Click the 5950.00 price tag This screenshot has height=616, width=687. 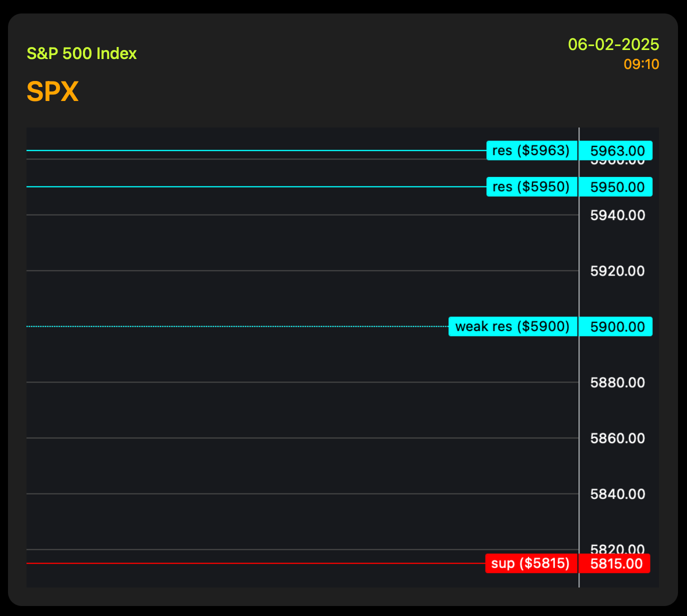pyautogui.click(x=616, y=187)
